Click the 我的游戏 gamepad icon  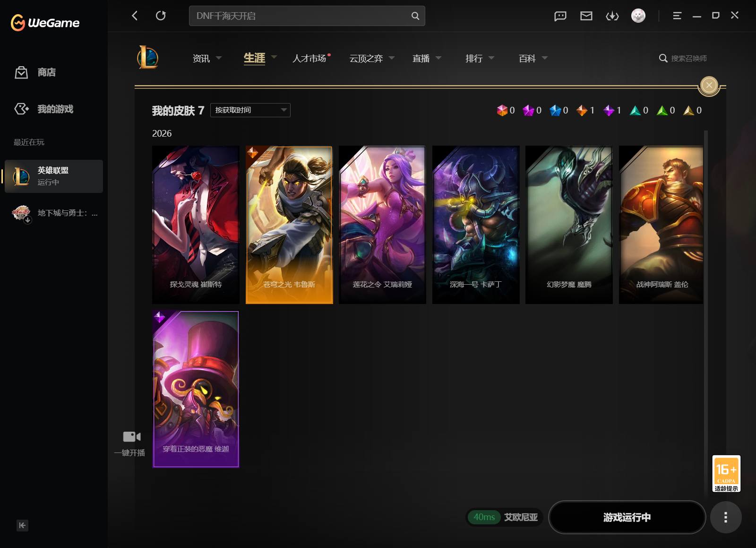[x=21, y=109]
